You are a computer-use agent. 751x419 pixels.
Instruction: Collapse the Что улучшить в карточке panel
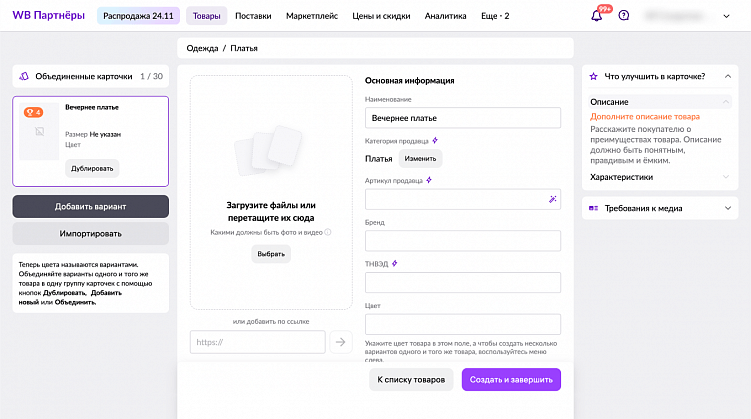[x=728, y=77]
